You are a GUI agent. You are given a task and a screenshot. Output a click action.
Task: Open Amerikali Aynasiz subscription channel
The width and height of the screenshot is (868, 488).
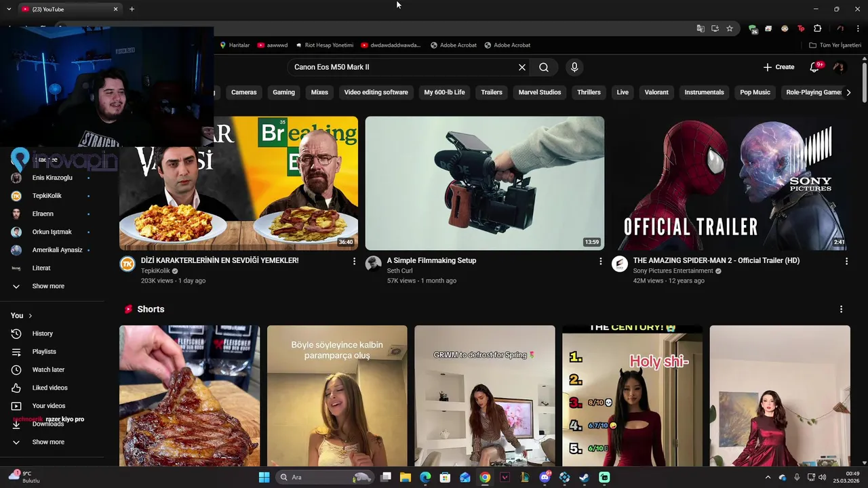[x=52, y=250]
